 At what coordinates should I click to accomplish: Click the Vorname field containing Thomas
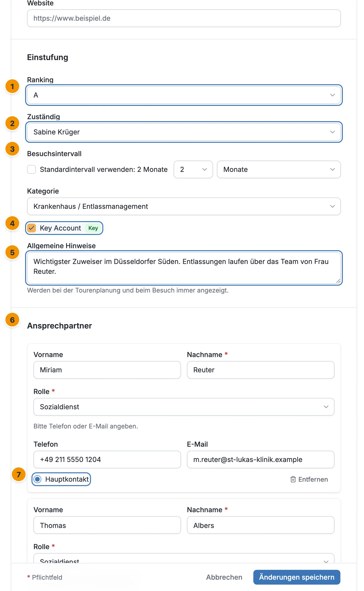coord(107,525)
